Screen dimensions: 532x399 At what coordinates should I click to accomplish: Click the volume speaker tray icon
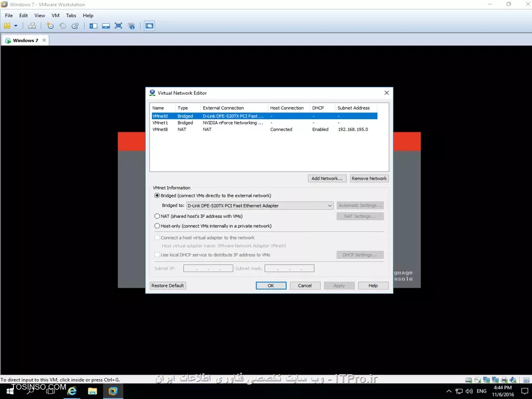[469, 391]
